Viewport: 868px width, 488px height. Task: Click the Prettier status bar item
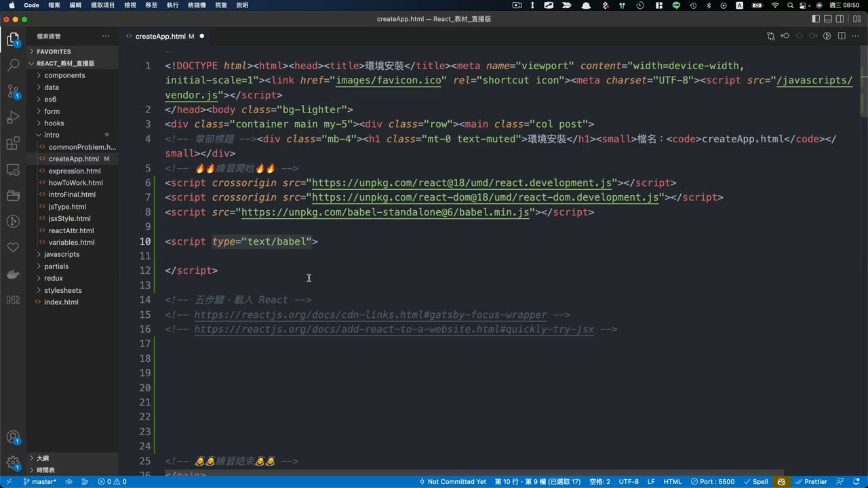810,482
